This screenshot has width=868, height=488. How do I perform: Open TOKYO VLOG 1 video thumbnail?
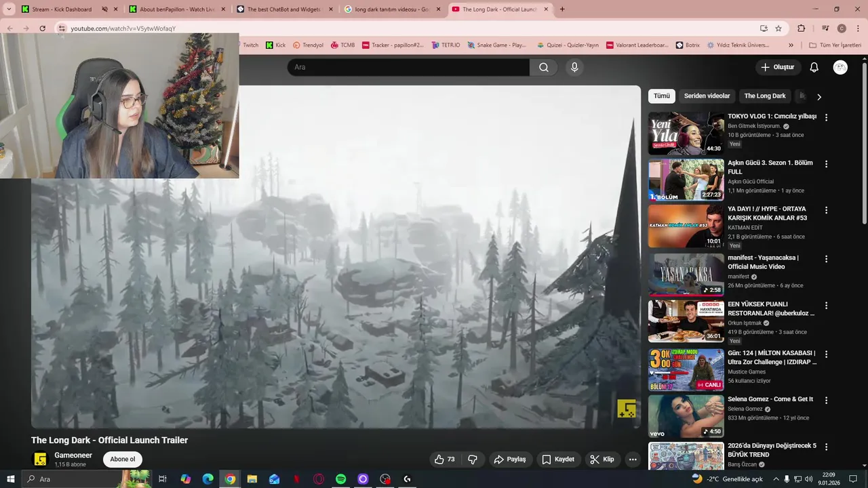(686, 134)
